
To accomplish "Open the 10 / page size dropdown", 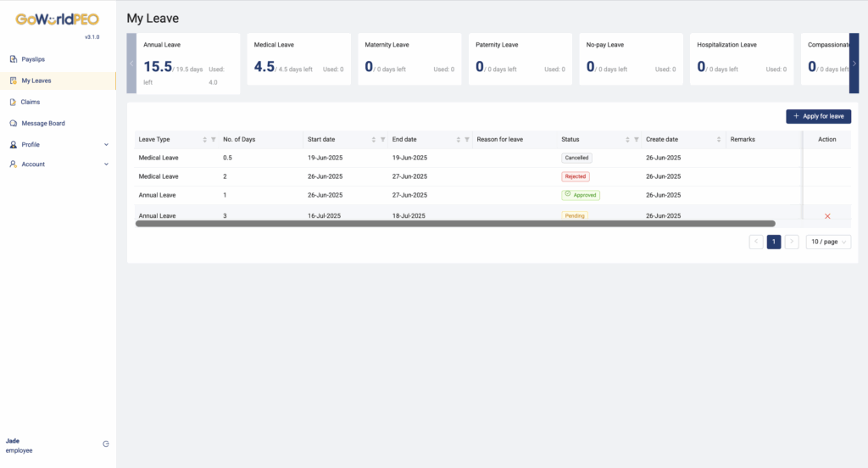I will (828, 242).
